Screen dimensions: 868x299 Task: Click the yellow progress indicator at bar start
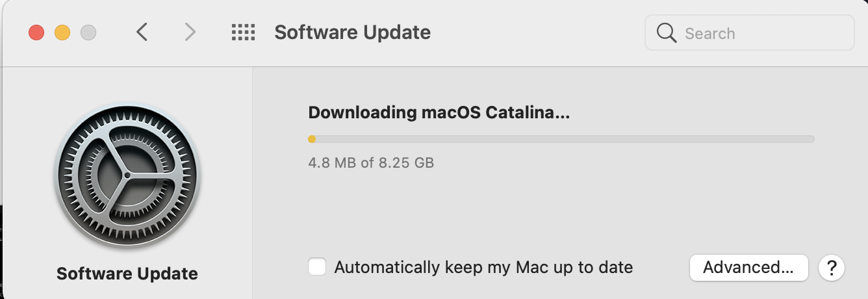pyautogui.click(x=312, y=138)
